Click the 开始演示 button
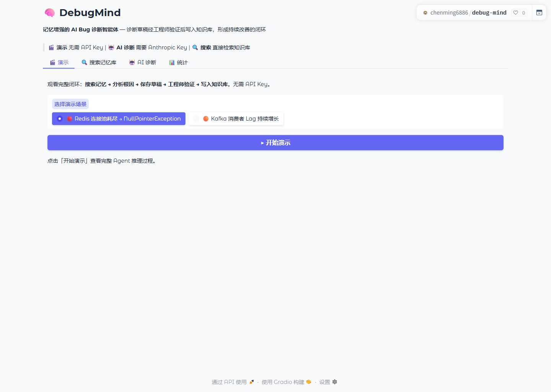Viewport: 551px width, 392px height. (x=275, y=143)
